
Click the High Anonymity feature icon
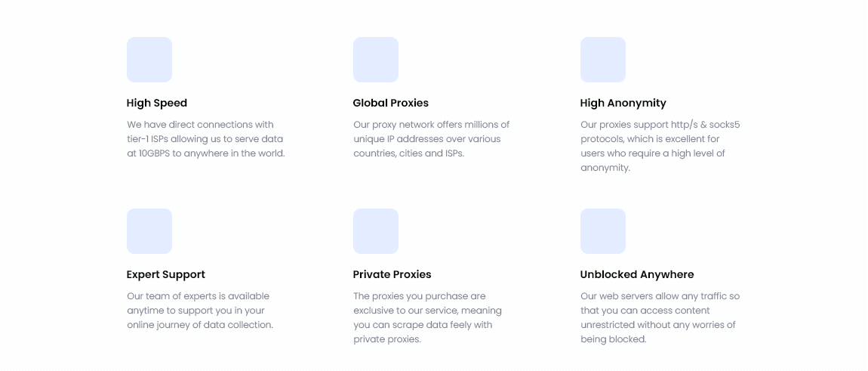point(603,60)
